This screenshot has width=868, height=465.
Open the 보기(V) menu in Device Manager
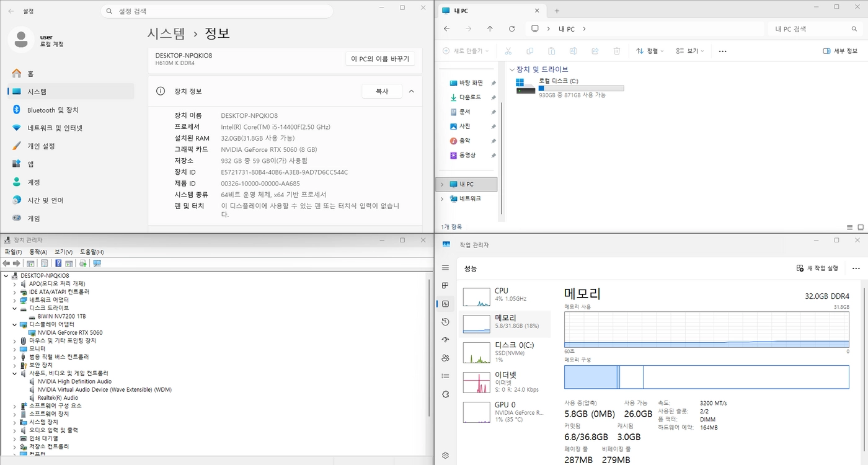(63, 252)
